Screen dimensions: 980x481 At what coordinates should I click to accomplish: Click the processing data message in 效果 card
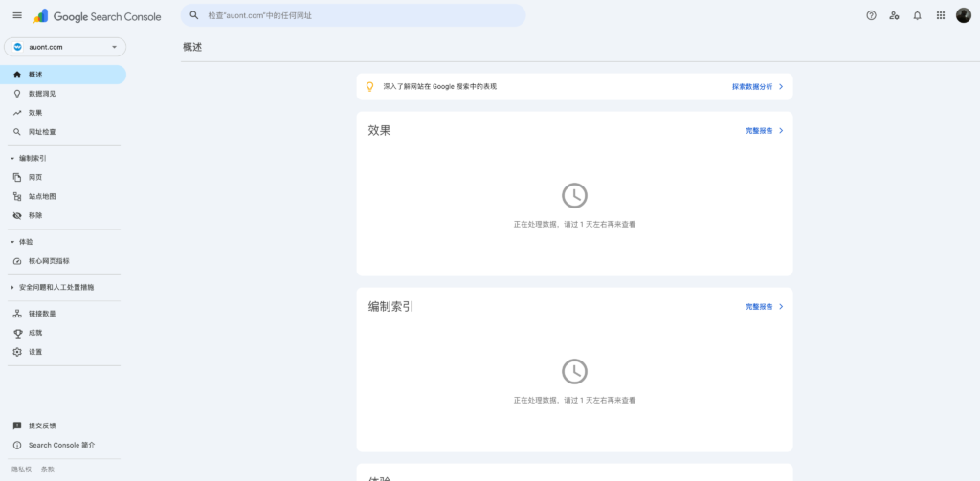tap(574, 224)
